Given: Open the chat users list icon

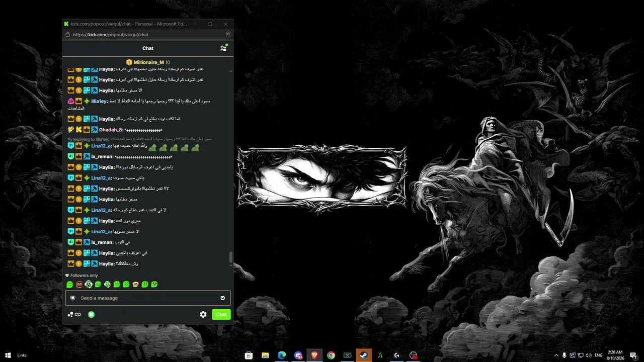Looking at the screenshot, I should pyautogui.click(x=223, y=48).
